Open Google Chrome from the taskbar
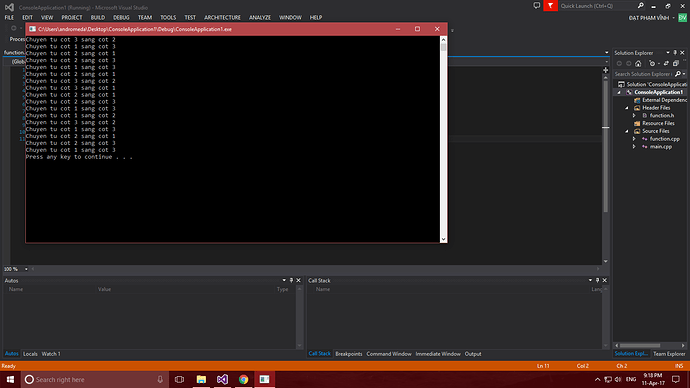 coord(243,379)
